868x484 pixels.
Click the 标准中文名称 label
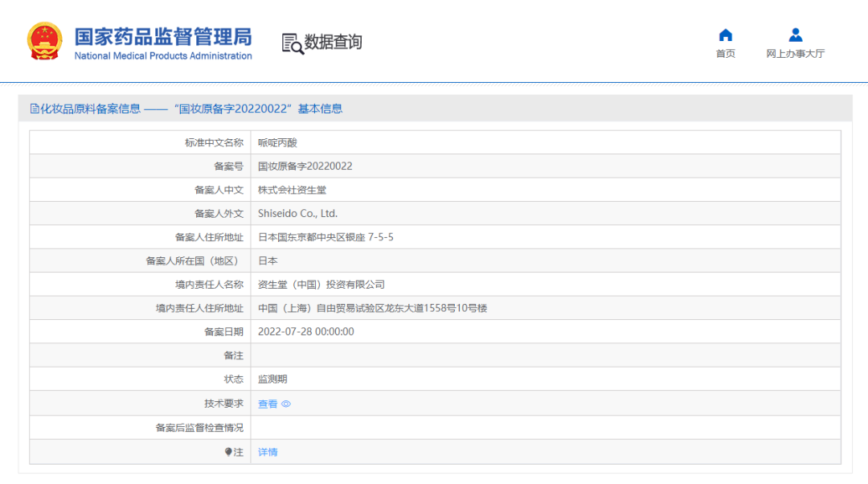[x=215, y=143]
